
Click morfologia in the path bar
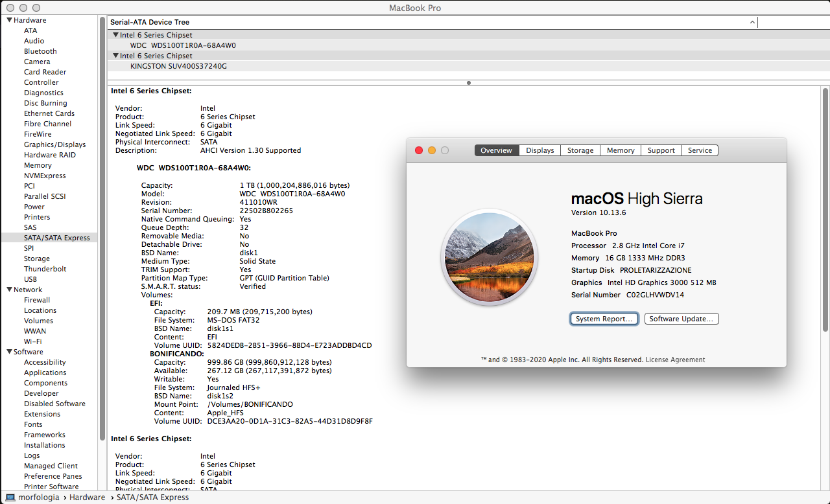click(38, 498)
